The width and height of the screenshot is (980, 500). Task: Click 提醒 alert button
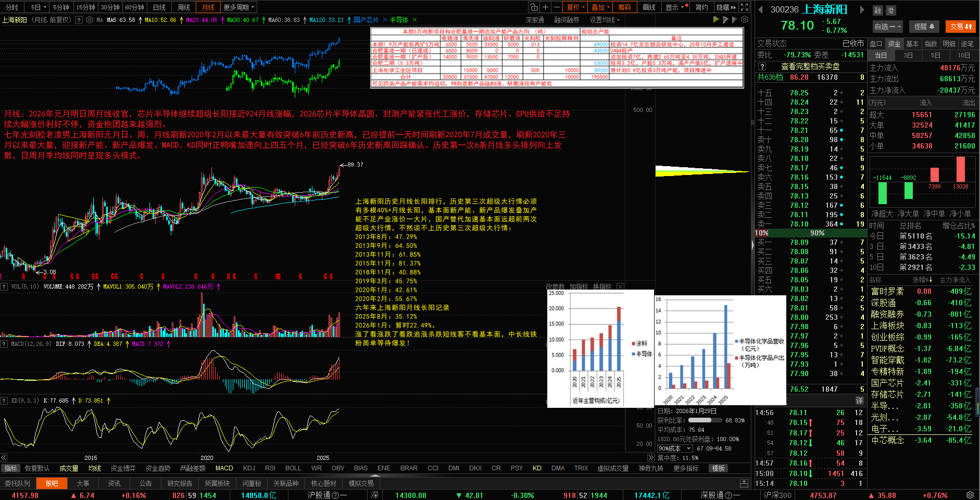pyautogui.click(x=924, y=27)
